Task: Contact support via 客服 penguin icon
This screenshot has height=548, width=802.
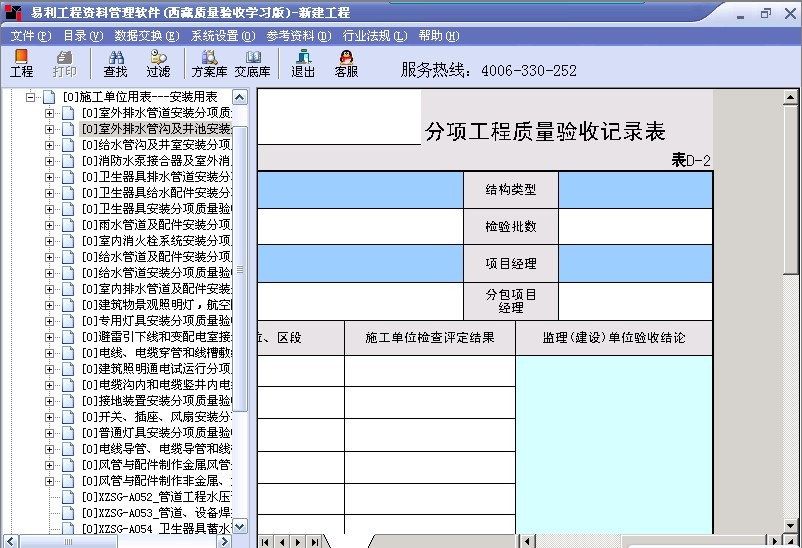Action: click(x=346, y=64)
